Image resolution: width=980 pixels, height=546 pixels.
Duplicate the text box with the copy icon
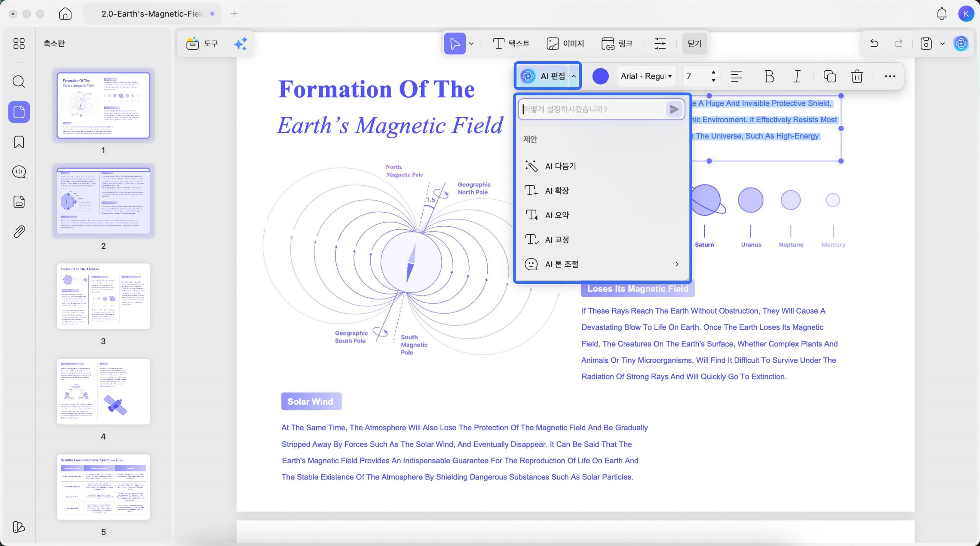click(x=829, y=76)
